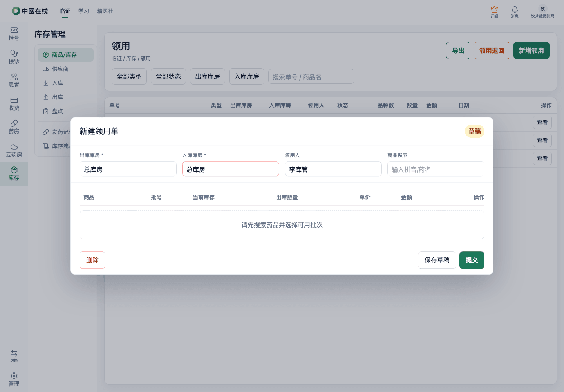Click the 中医在线 logo icon
564x392 pixels.
pos(16,11)
